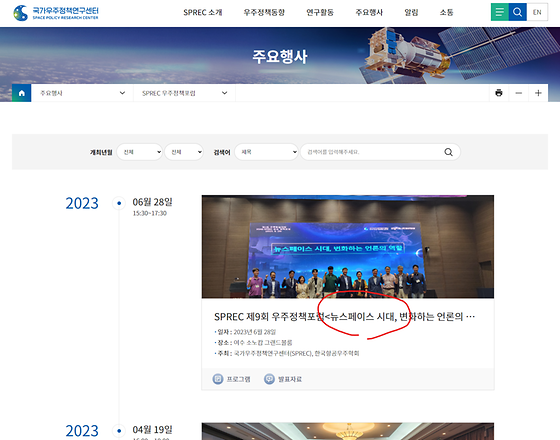Increase font size with the plus icon
Viewport: 560px width, 440px height.
point(538,93)
